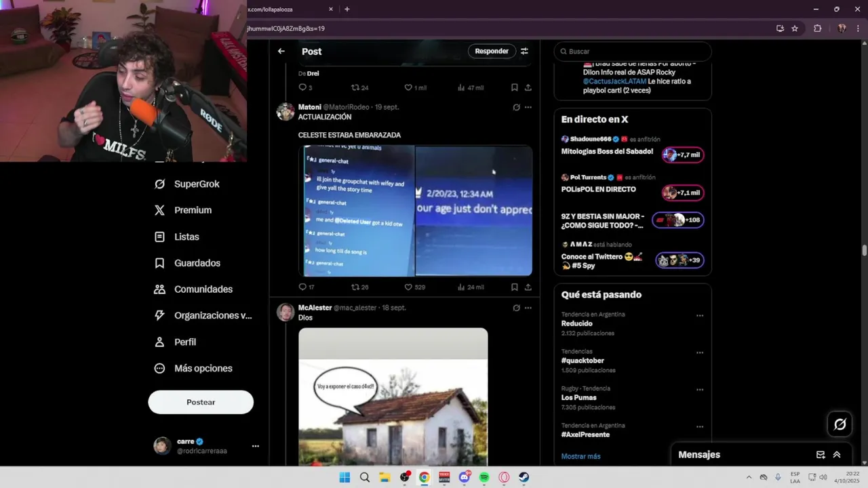
Task: Open Organizaciones verificadas in sidebar
Action: point(203,315)
